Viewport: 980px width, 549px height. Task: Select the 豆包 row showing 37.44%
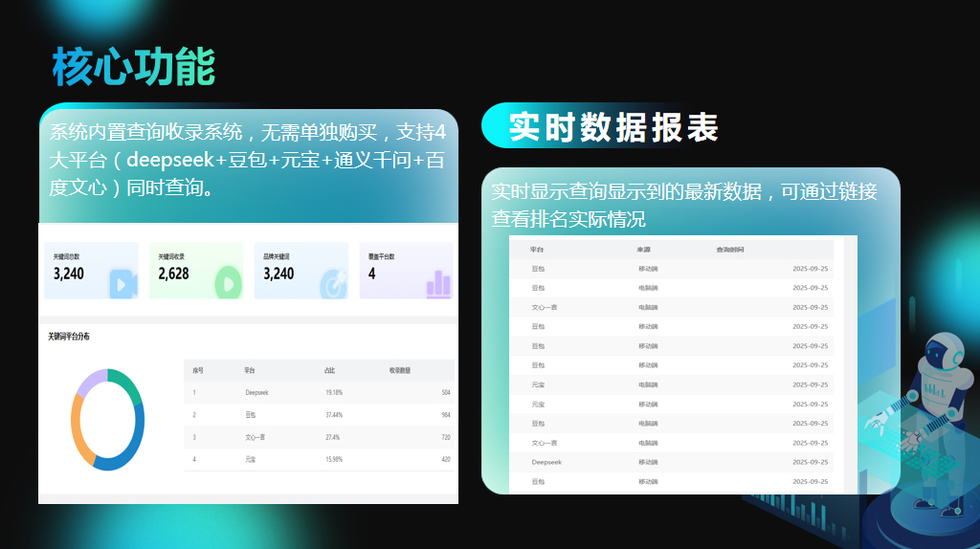318,415
